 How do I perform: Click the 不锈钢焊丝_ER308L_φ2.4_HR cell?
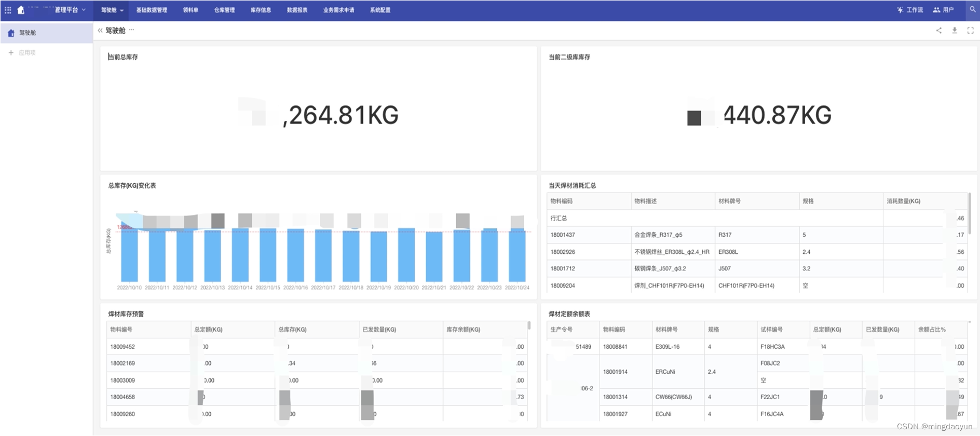673,252
